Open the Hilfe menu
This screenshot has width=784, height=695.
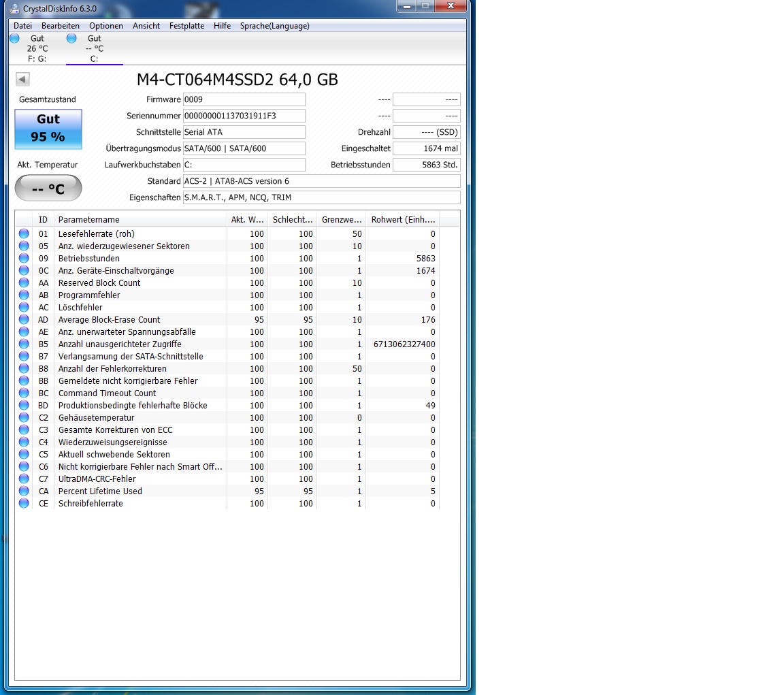[222, 25]
